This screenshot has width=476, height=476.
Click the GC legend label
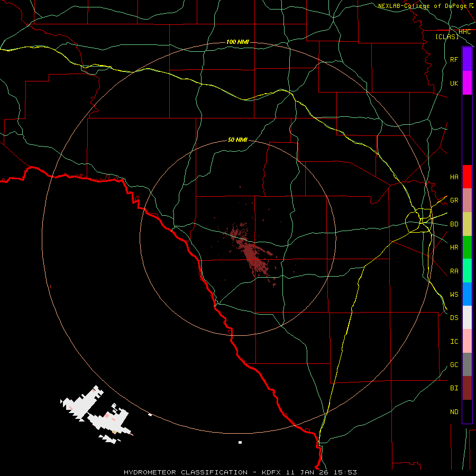(454, 365)
